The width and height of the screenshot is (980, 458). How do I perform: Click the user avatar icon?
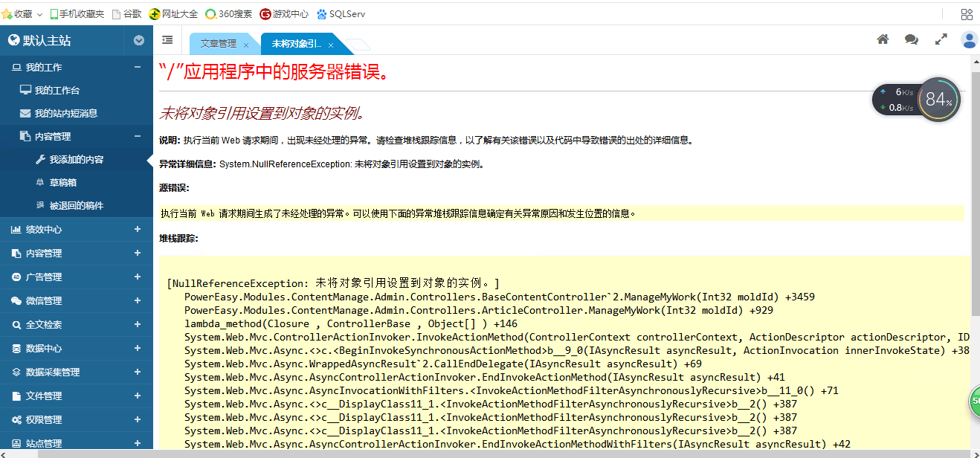tap(969, 40)
